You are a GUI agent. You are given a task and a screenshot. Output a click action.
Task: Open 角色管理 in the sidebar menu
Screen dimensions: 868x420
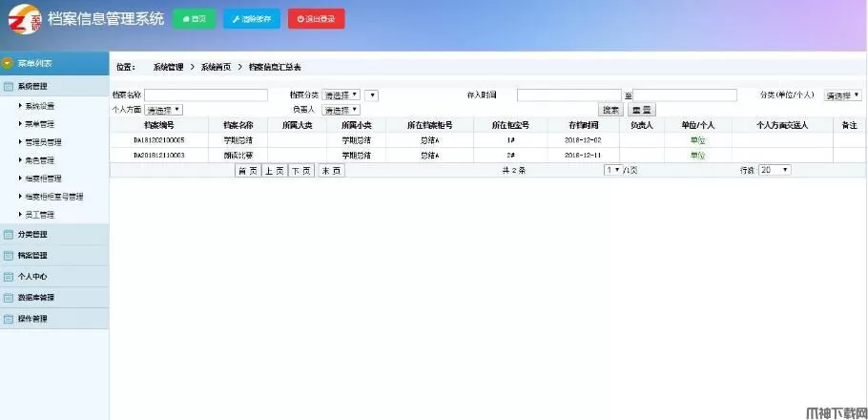(x=39, y=160)
